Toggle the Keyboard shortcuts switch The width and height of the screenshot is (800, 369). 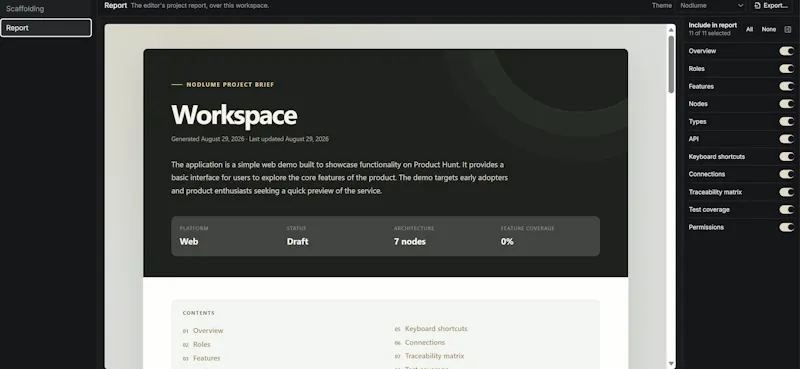[x=786, y=157]
